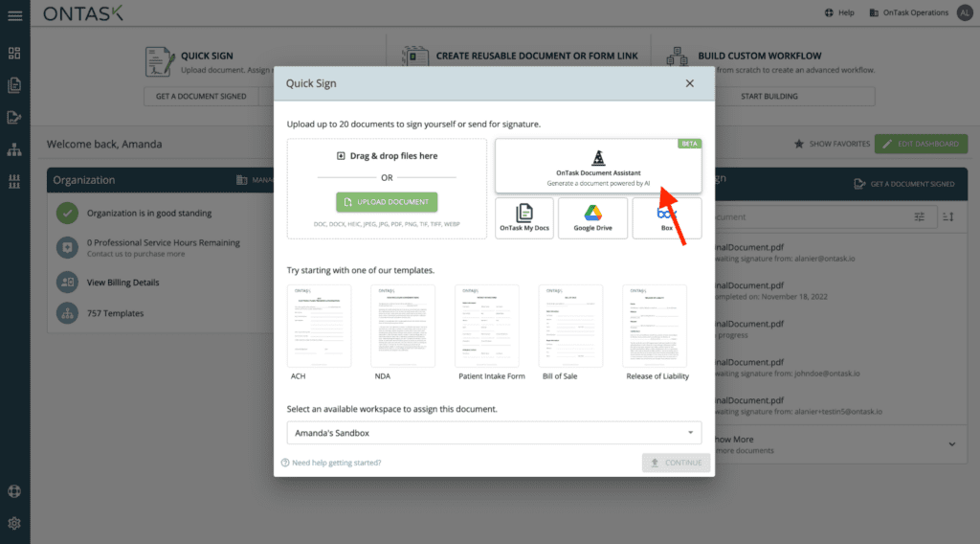980x544 pixels.
Task: Open the organization building icon in sidebar
Action: [x=14, y=181]
